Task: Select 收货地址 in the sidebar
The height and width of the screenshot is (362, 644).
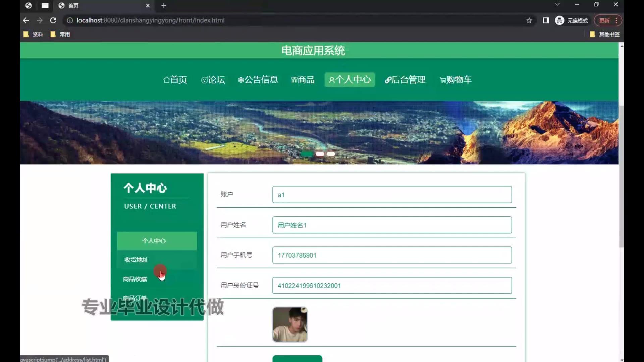Action: (x=136, y=260)
